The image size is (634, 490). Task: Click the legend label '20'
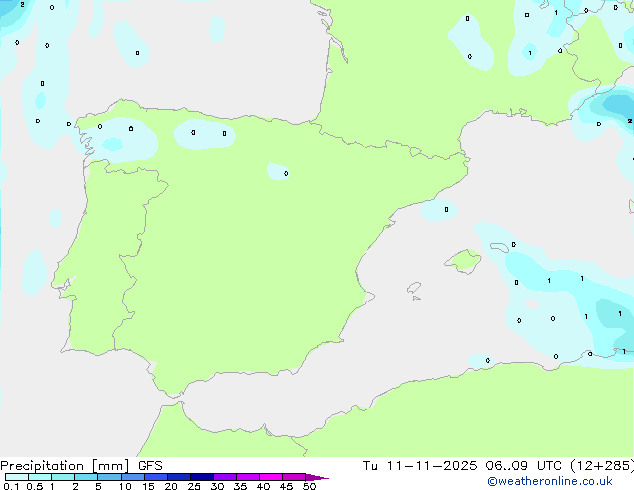pos(171,486)
